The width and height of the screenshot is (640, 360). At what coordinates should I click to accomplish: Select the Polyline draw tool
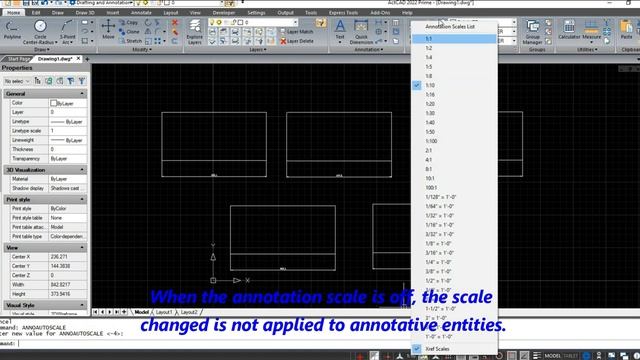click(12, 31)
